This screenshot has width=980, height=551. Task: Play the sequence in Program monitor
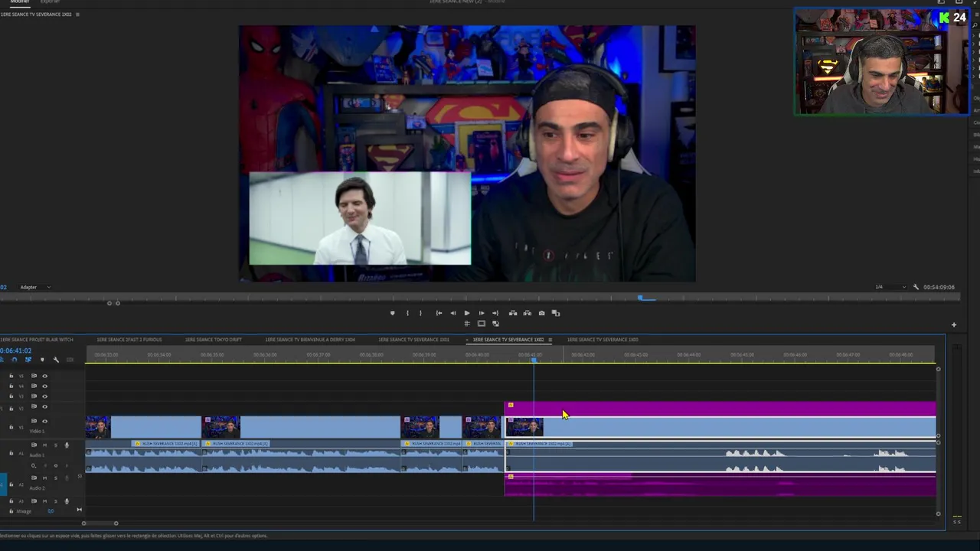pyautogui.click(x=466, y=313)
